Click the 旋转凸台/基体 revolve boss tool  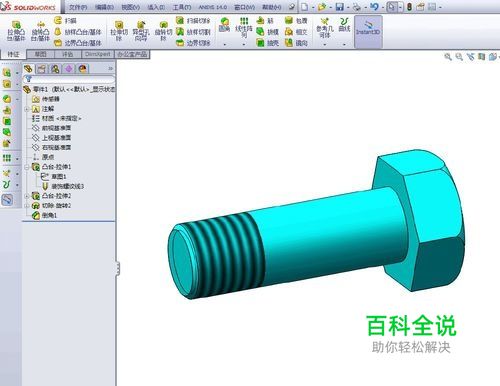pyautogui.click(x=40, y=31)
